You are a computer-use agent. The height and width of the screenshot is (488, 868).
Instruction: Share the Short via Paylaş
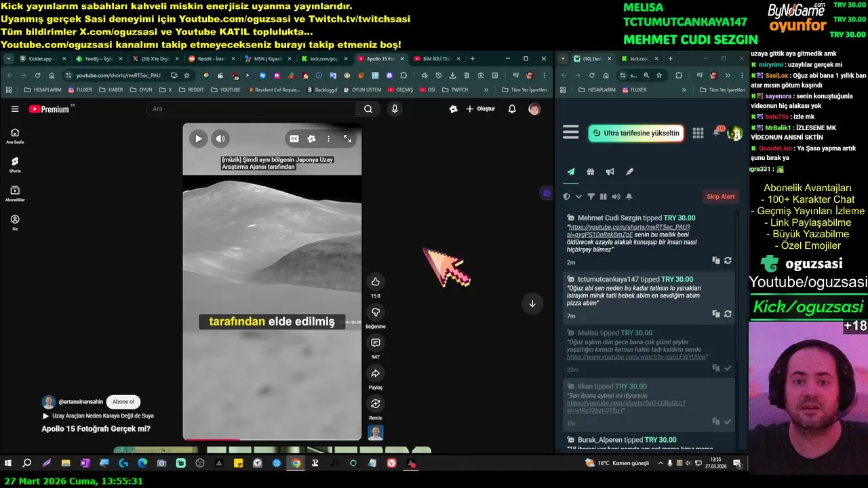click(376, 373)
